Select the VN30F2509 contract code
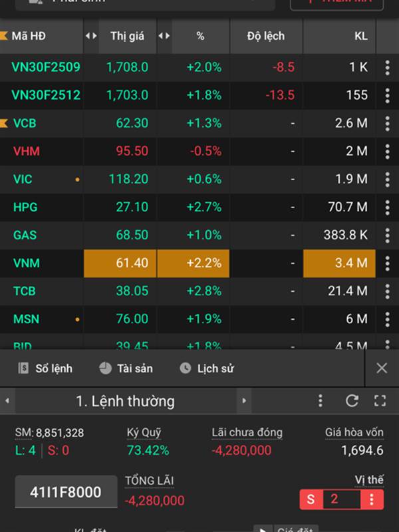This screenshot has width=399, height=532. point(46,67)
